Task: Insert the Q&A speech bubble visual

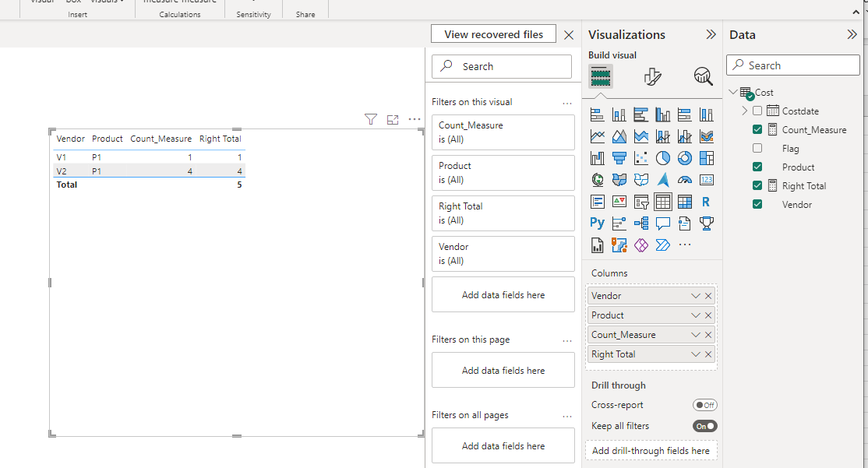Action: pyautogui.click(x=662, y=223)
